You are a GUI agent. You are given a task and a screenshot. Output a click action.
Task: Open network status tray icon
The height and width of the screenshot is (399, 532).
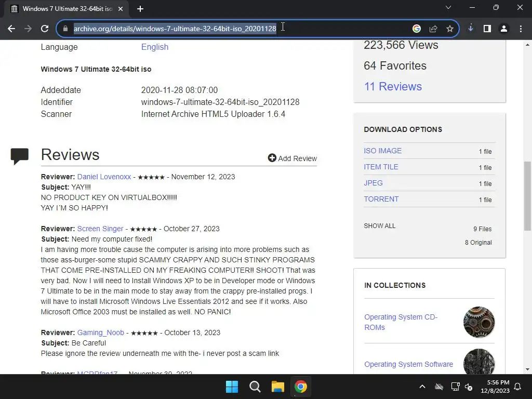(455, 387)
